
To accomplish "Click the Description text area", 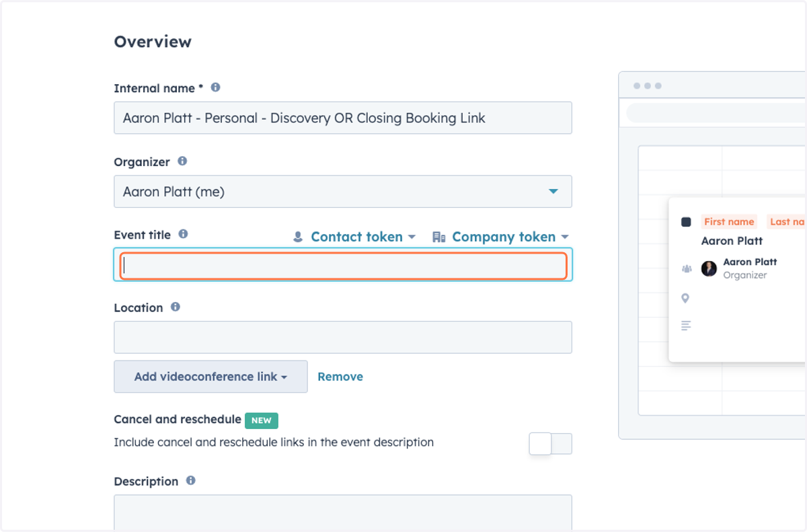I will pos(343,513).
